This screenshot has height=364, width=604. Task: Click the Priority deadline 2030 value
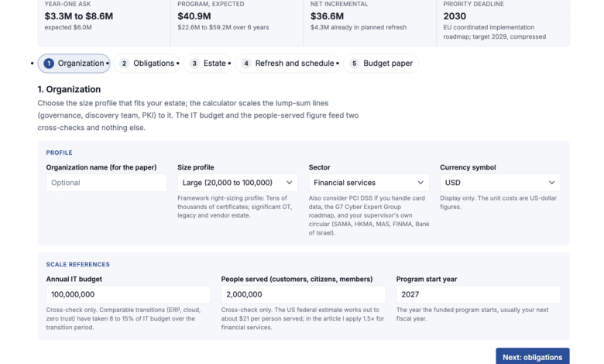[455, 16]
